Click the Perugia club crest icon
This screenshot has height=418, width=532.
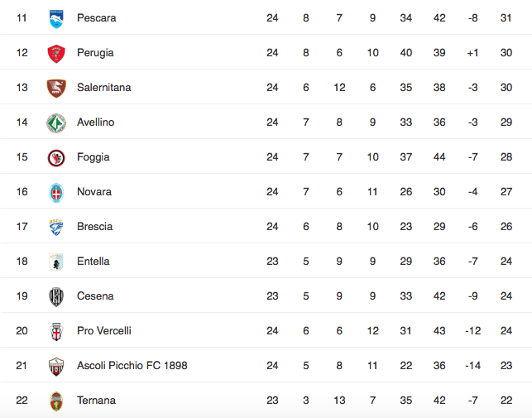[56, 53]
